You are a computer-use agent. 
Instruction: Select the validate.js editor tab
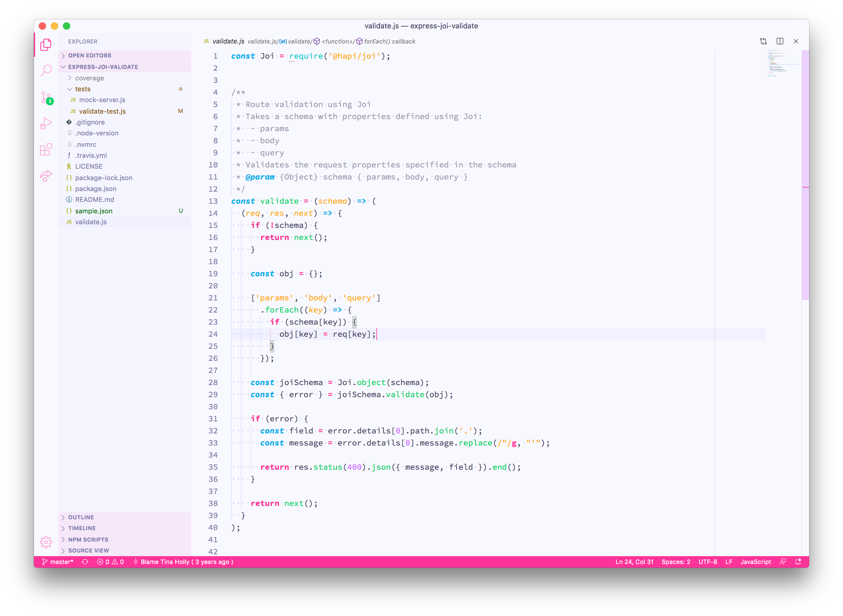(228, 41)
